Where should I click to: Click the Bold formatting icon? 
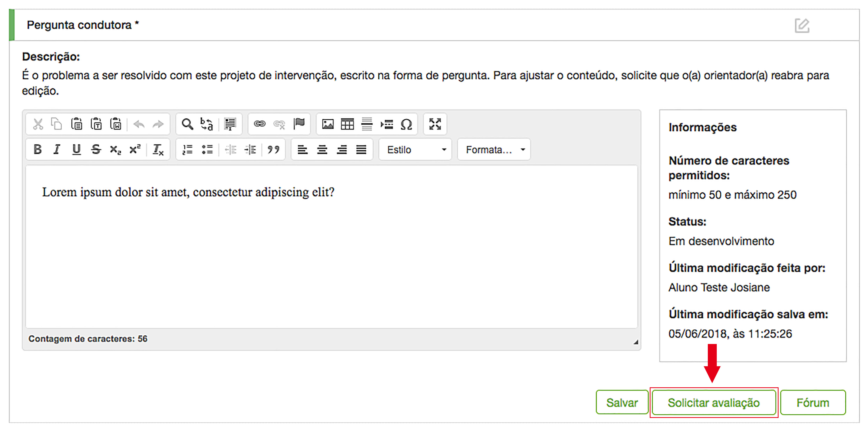tap(37, 149)
